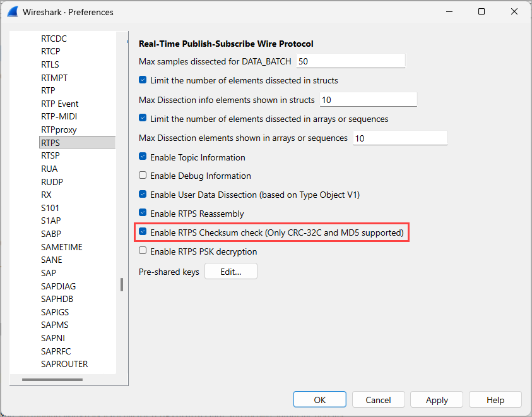
Task: Select RTP Event protocol entry
Action: (x=60, y=104)
